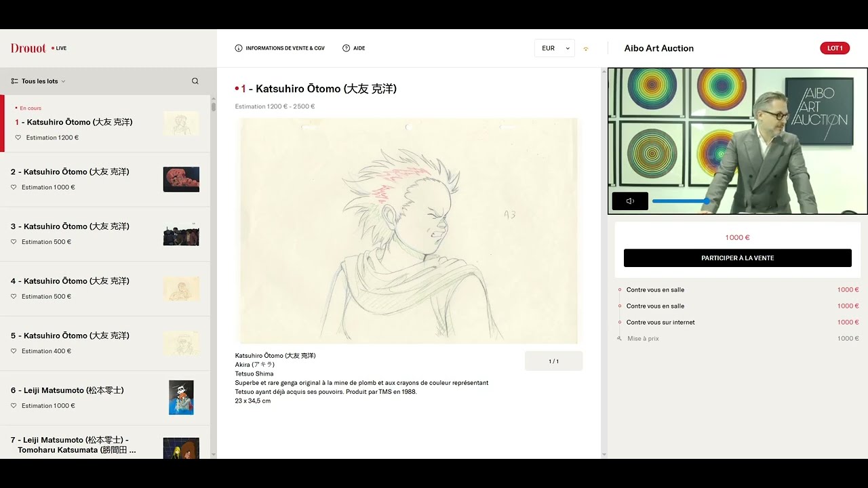
Task: Open lot 4 pale sketch thumbnail
Action: 181,289
